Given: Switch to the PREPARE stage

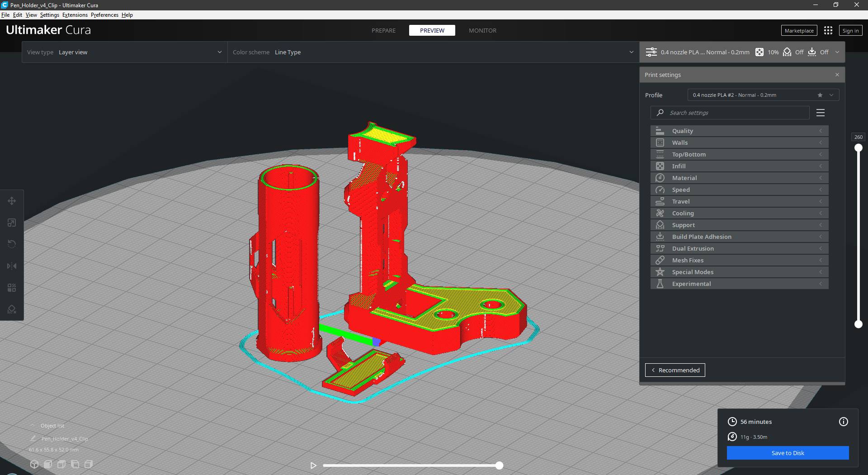Looking at the screenshot, I should (x=383, y=30).
